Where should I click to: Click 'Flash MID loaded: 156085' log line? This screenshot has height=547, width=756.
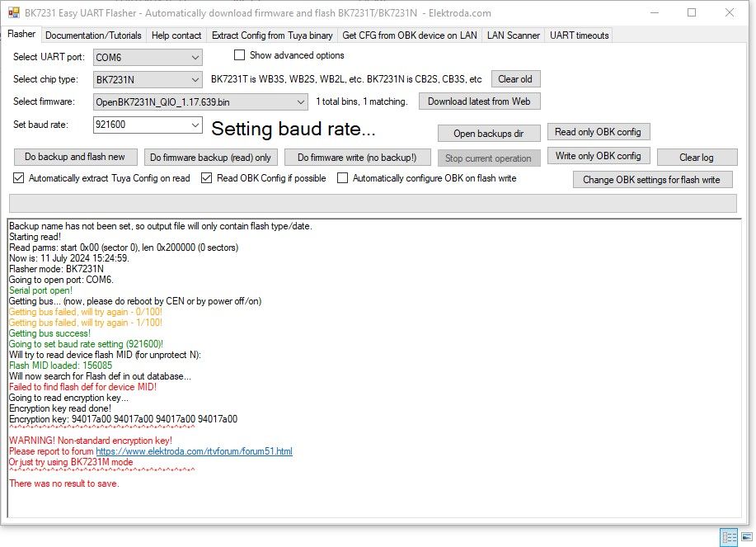[61, 365]
